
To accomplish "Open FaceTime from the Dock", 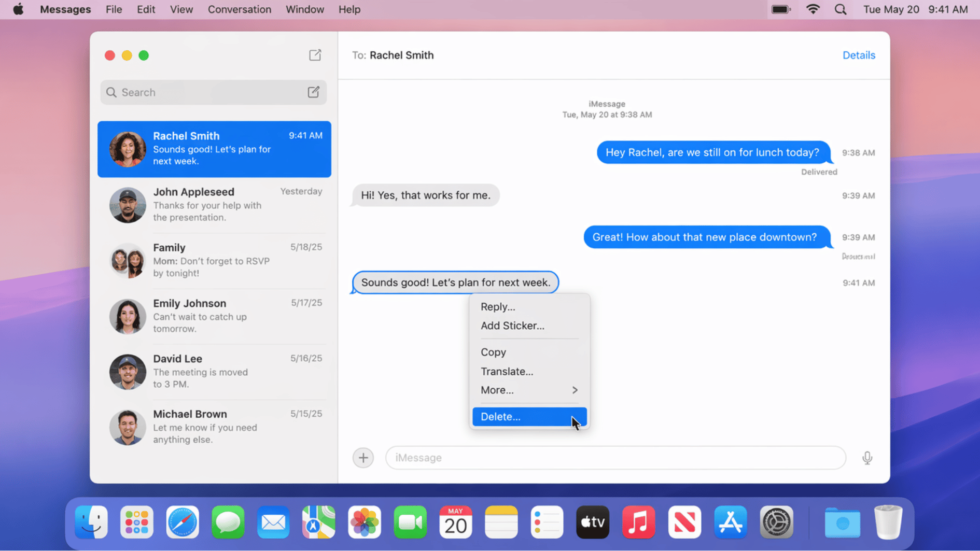I will click(410, 522).
